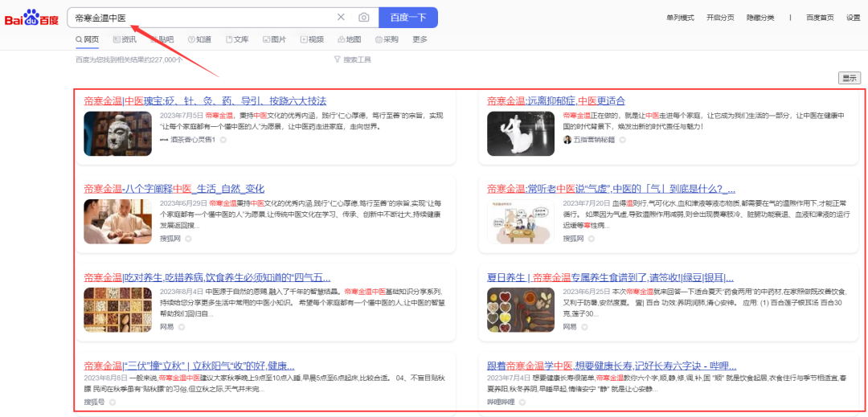This screenshot has height=417, width=868.
Task: Click source name 哔哩哔哩
Action: pyautogui.click(x=501, y=402)
